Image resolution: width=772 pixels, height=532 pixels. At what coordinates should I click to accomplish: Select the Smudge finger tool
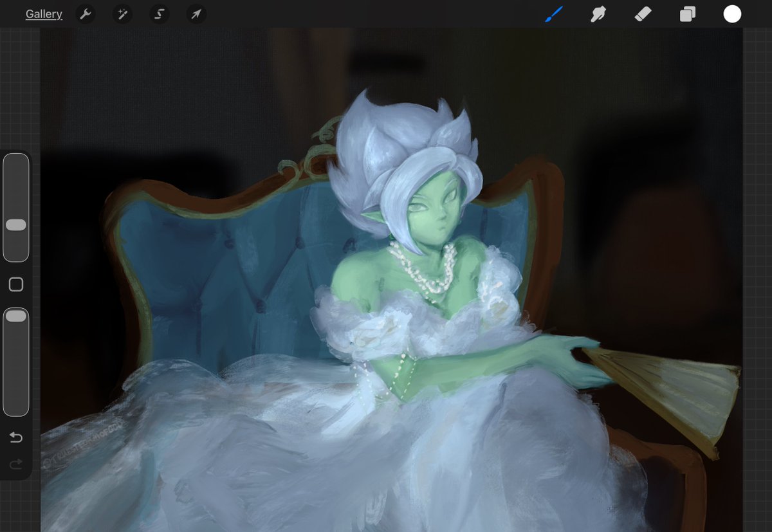click(x=598, y=14)
